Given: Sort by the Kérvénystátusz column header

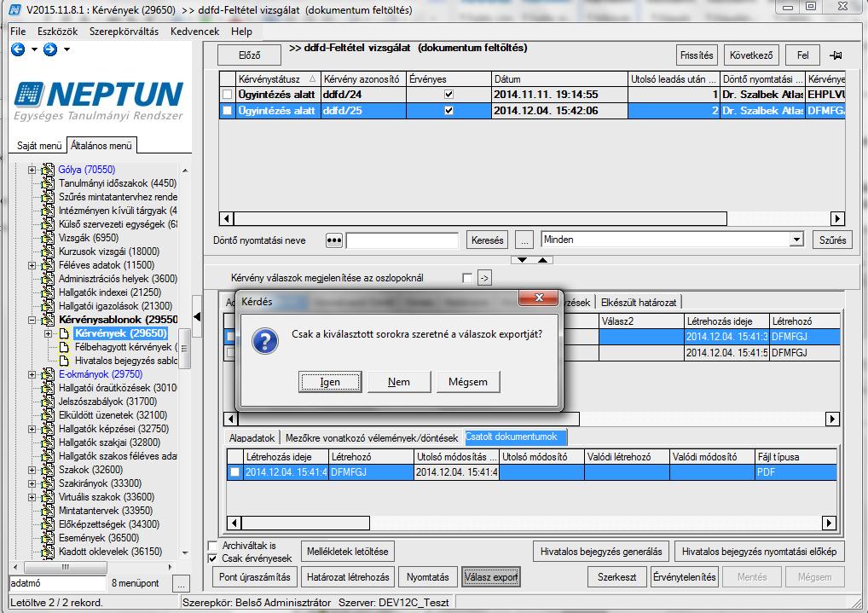Looking at the screenshot, I should click(x=277, y=79).
